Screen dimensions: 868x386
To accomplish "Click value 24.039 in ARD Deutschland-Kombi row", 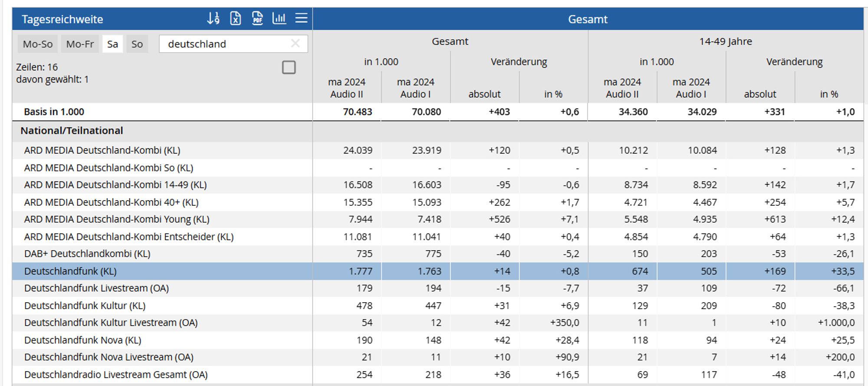I will (x=358, y=150).
